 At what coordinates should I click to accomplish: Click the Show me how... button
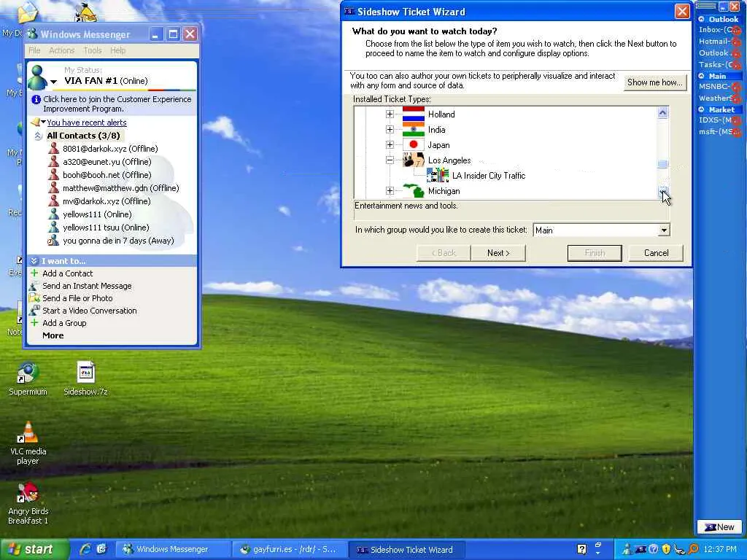(x=655, y=82)
